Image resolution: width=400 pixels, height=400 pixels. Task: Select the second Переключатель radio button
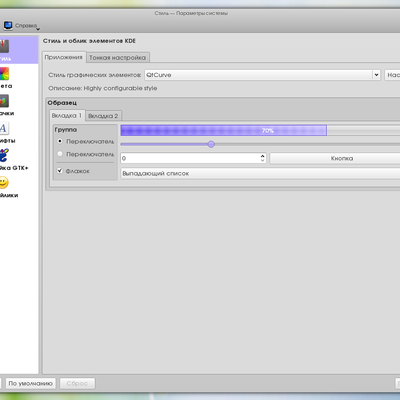click(60, 154)
